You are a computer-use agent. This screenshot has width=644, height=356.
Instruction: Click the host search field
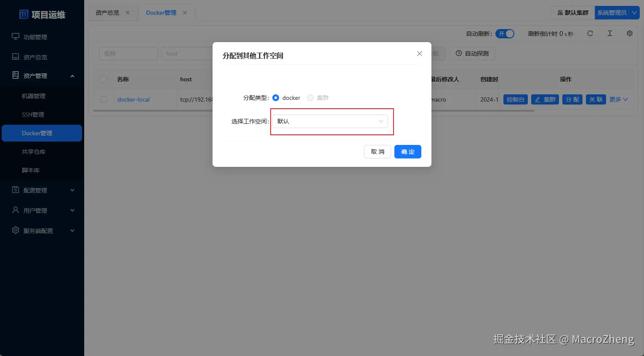[x=187, y=54]
